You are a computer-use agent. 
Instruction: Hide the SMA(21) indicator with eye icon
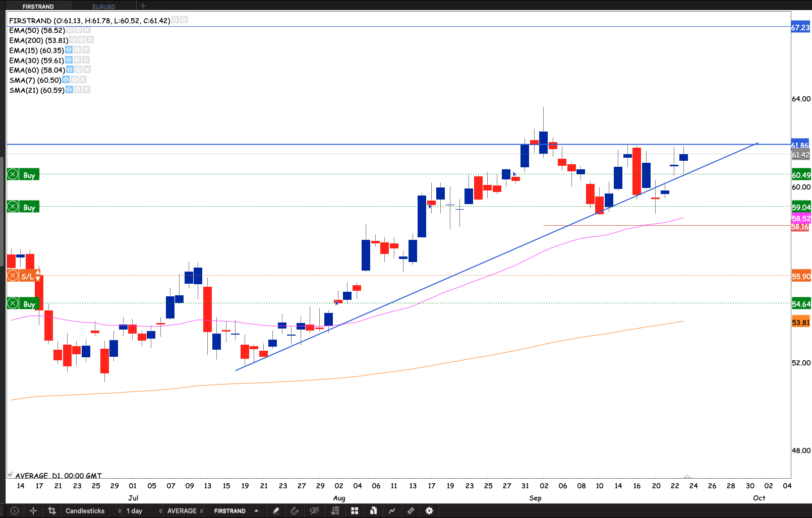tap(69, 90)
